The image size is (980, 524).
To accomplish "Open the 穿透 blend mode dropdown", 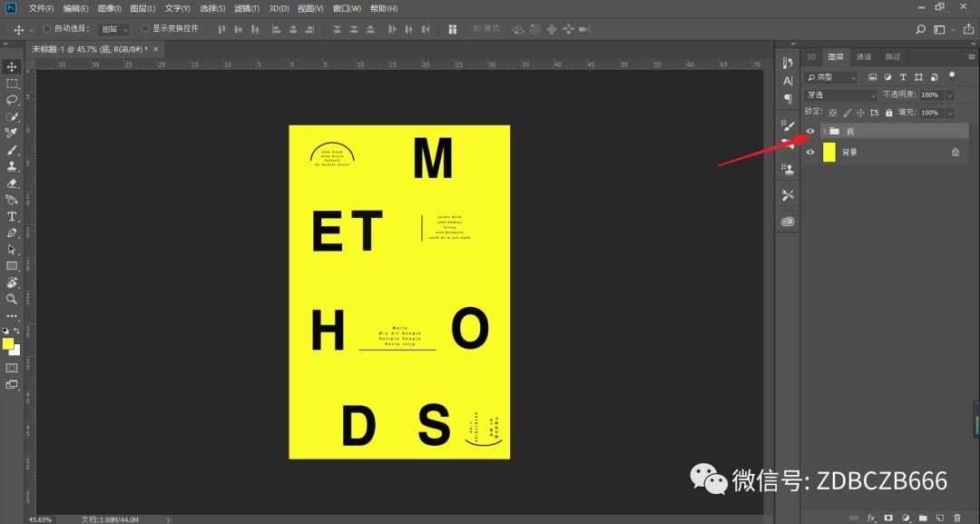I will click(841, 95).
